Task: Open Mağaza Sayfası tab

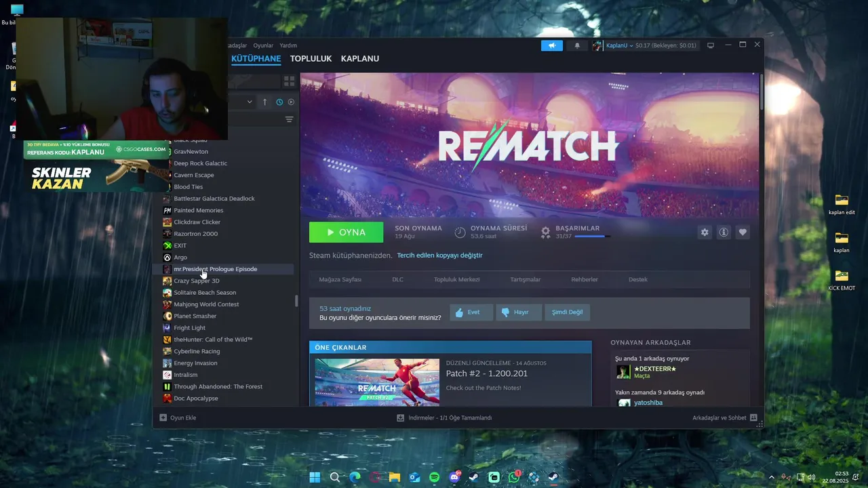Action: 340,279
